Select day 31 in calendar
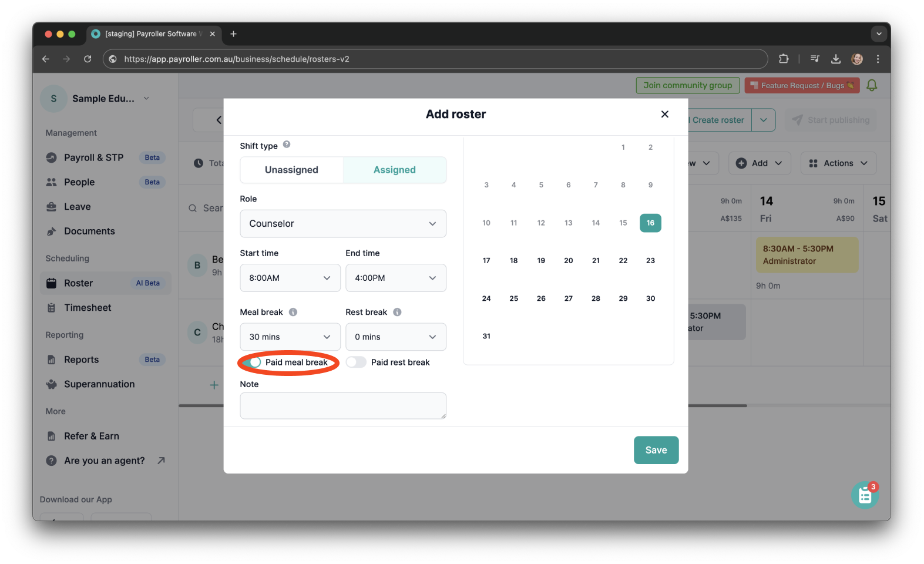 click(x=486, y=336)
